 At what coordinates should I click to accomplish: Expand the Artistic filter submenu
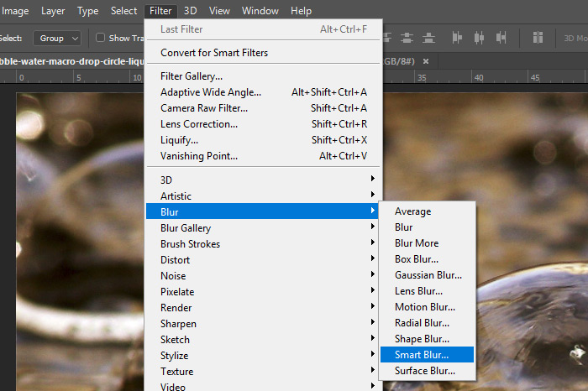263,195
